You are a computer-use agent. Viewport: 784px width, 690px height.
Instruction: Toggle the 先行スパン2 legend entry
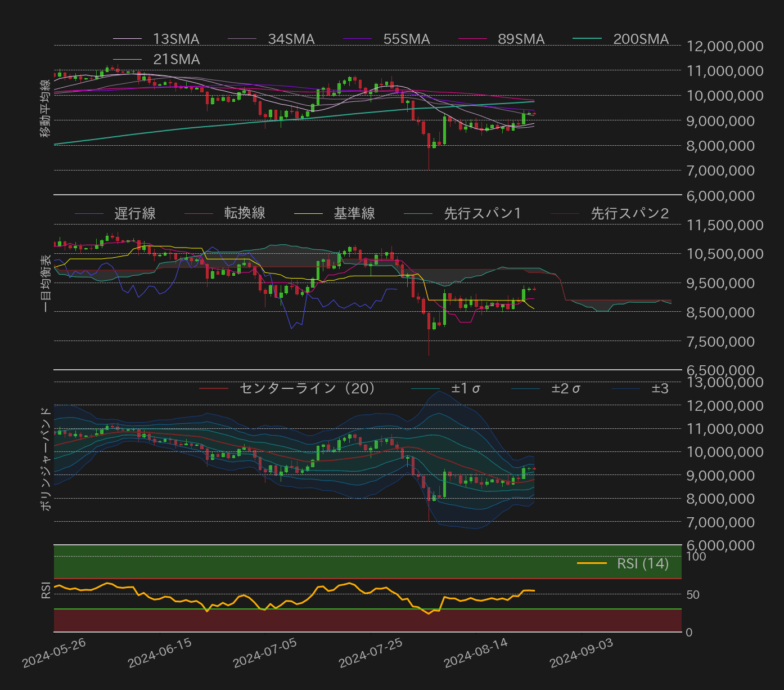(x=629, y=213)
